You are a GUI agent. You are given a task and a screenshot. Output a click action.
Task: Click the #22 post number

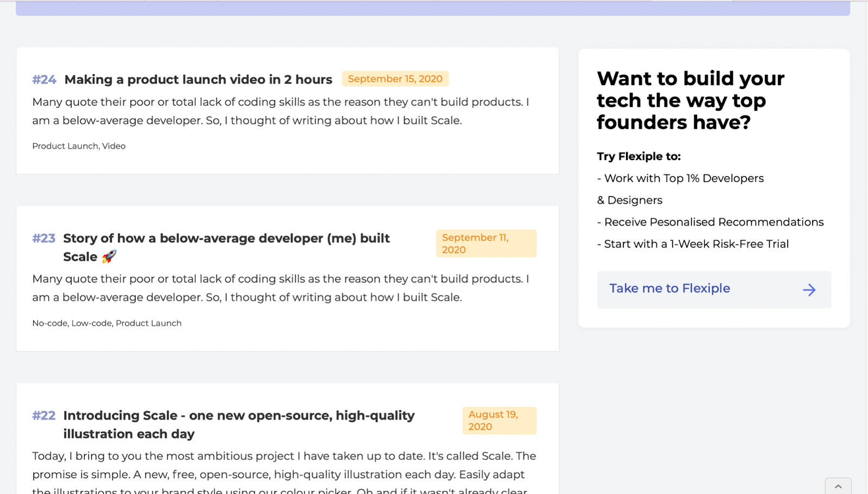(43, 416)
